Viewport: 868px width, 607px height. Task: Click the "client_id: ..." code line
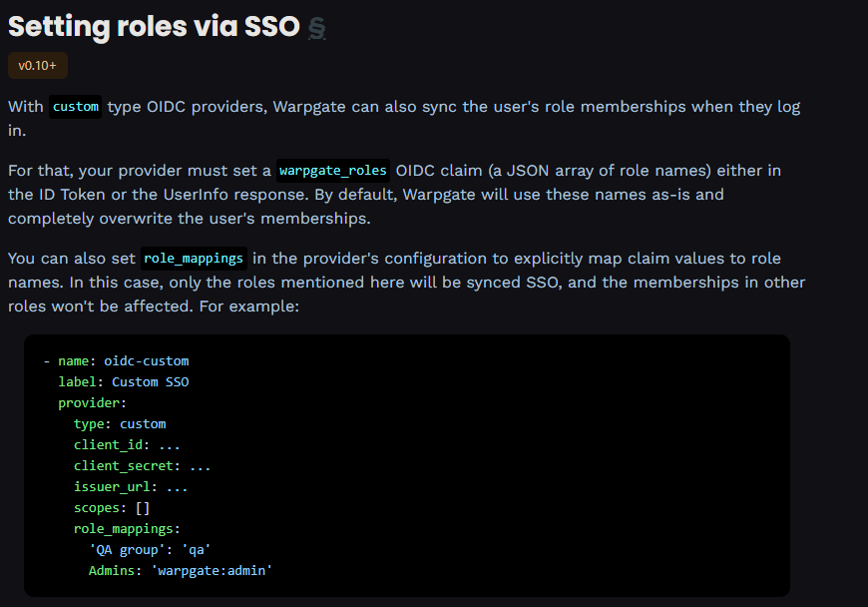coord(127,445)
